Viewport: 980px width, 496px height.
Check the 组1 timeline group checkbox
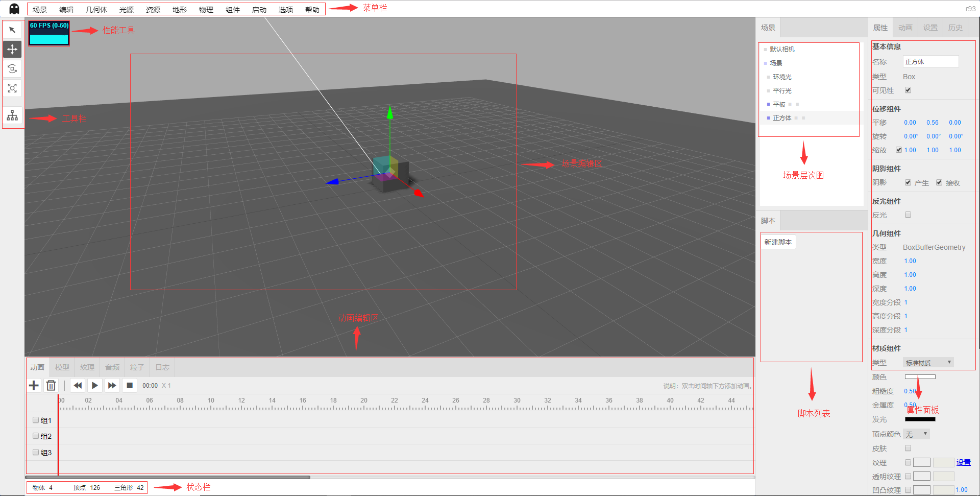click(36, 420)
